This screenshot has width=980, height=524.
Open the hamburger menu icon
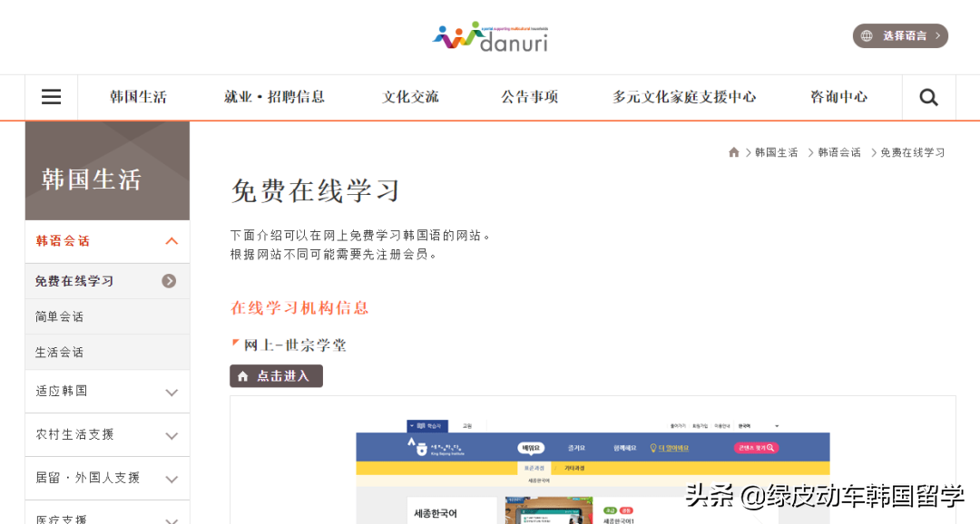tap(51, 97)
